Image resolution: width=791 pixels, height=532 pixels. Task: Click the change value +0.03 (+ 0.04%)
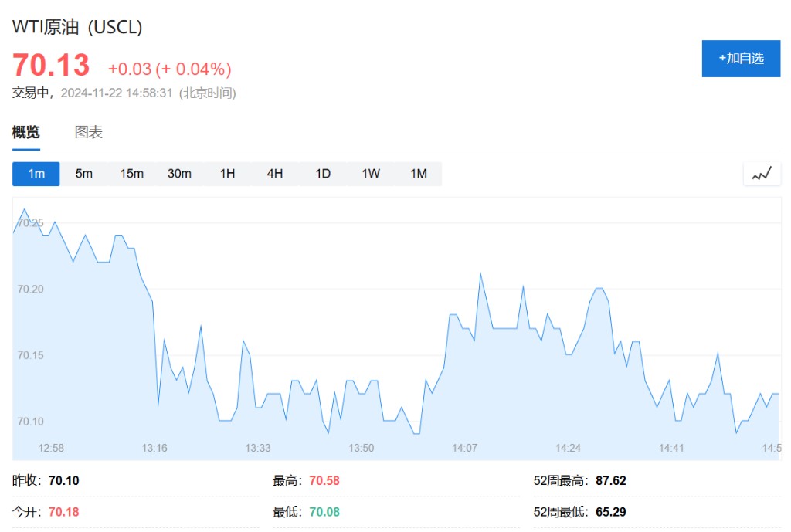(169, 69)
